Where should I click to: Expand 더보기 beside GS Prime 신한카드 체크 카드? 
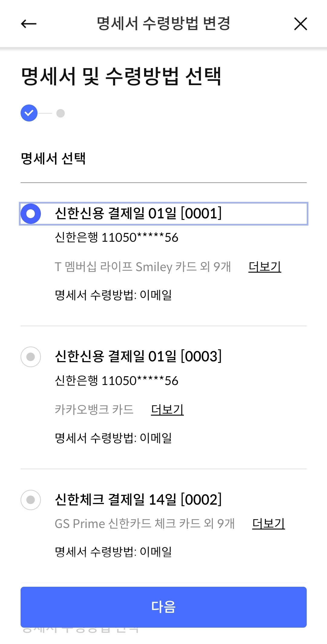(268, 523)
